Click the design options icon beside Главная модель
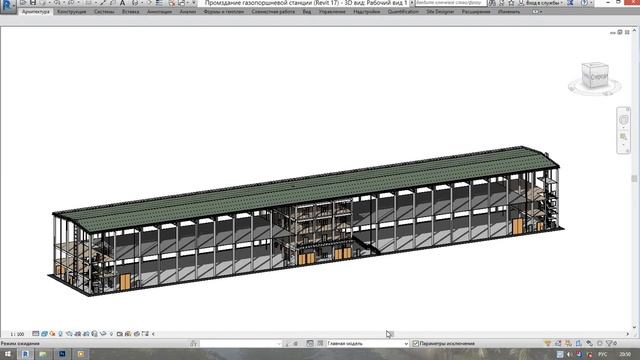 [x=310, y=344]
